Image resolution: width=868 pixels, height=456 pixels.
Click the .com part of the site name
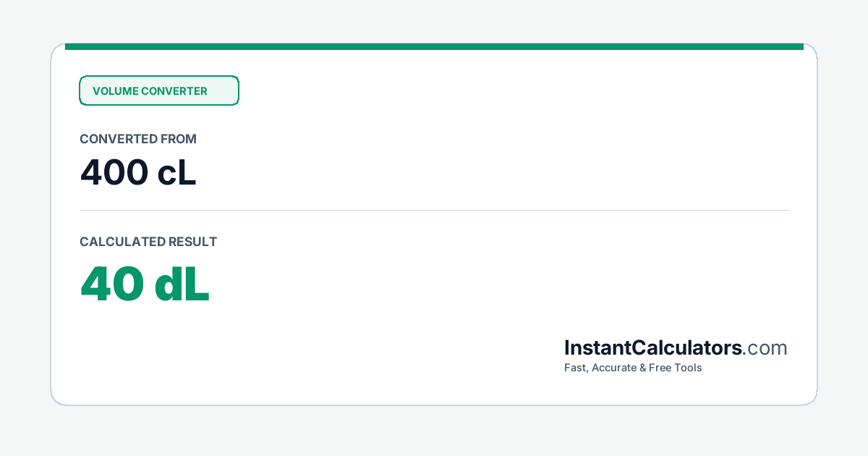765,348
